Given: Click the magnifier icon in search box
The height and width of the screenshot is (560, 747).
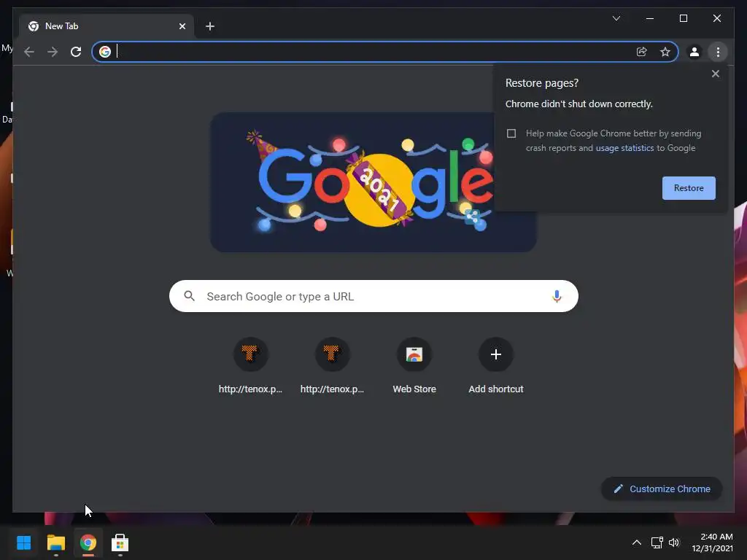Looking at the screenshot, I should 189,296.
